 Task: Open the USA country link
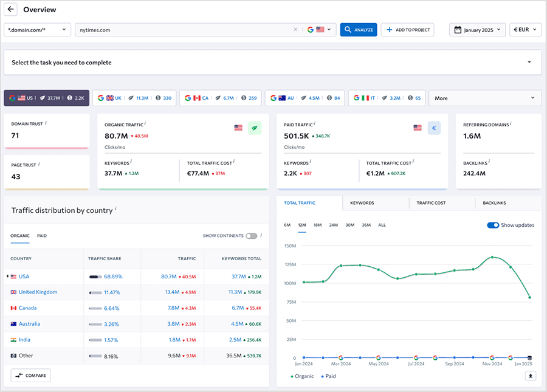tap(24, 277)
